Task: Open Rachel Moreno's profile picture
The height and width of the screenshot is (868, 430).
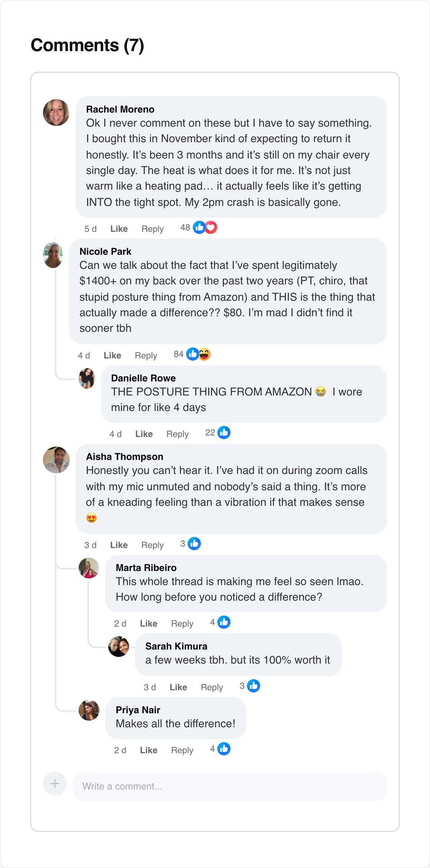Action: tap(56, 113)
